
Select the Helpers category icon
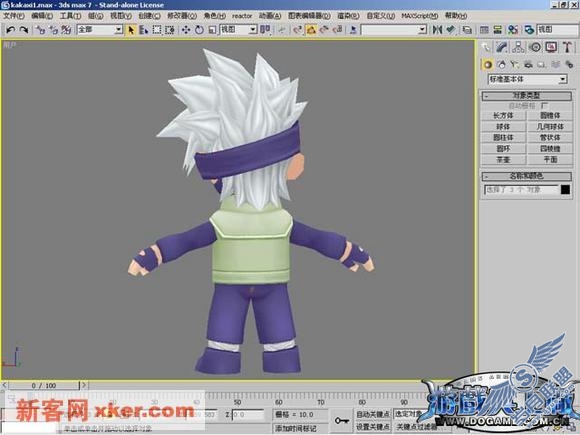[542, 65]
